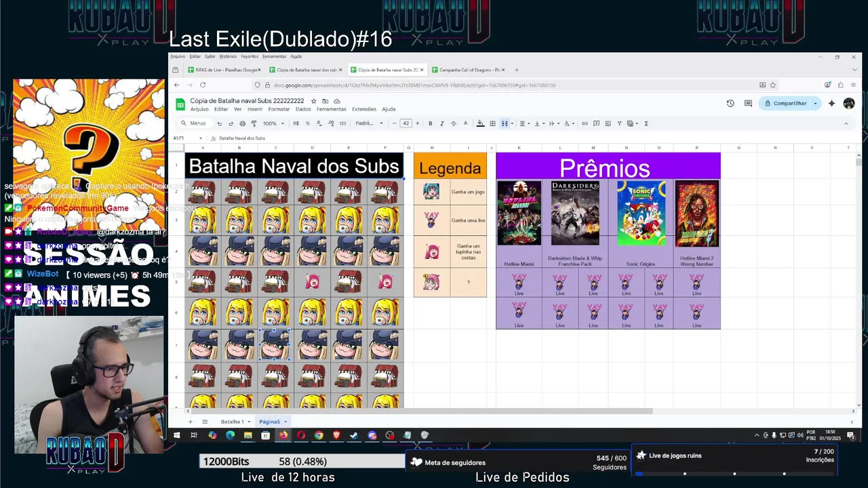
Task: Move document with folder icon
Action: [325, 101]
